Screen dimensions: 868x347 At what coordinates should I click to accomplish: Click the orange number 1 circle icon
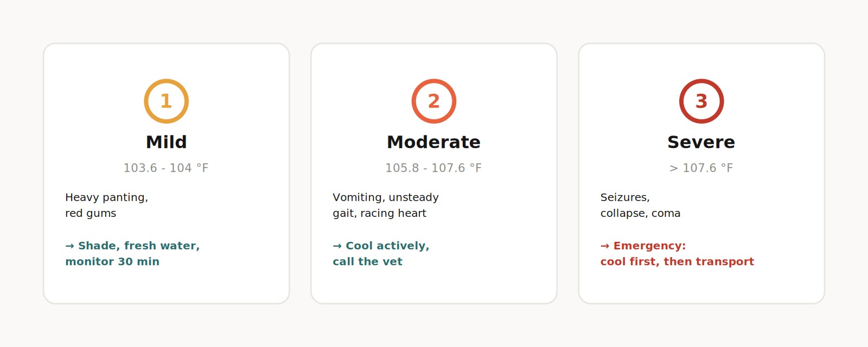tap(166, 101)
